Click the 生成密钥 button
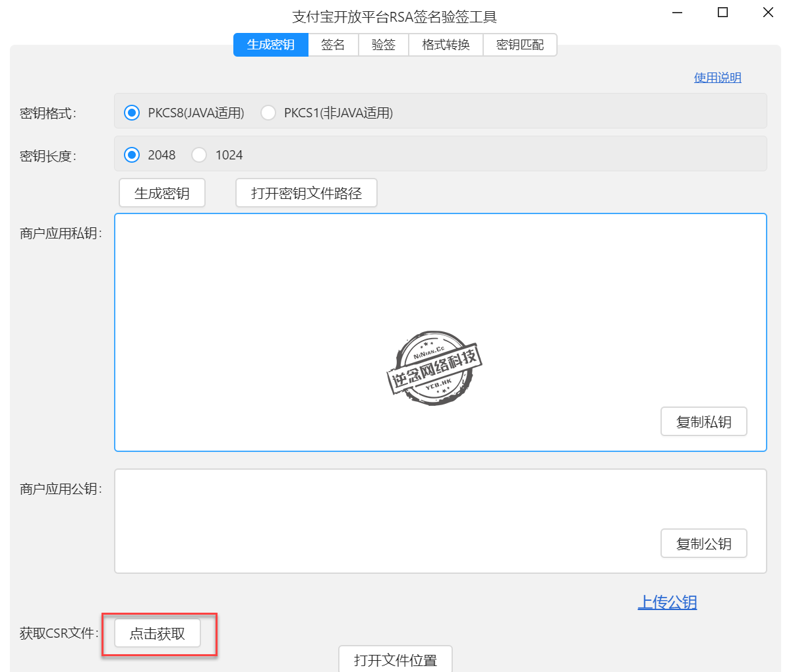Screen dimensions: 791x672 point(162,193)
